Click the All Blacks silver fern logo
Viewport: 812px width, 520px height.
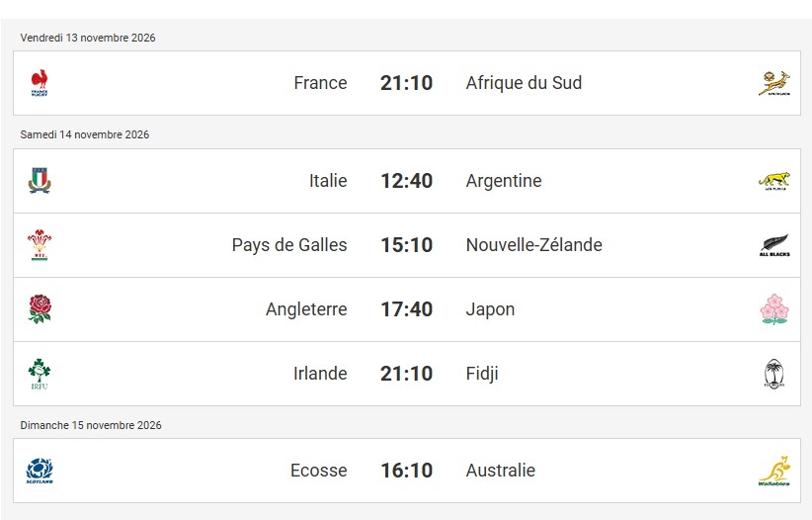click(774, 245)
